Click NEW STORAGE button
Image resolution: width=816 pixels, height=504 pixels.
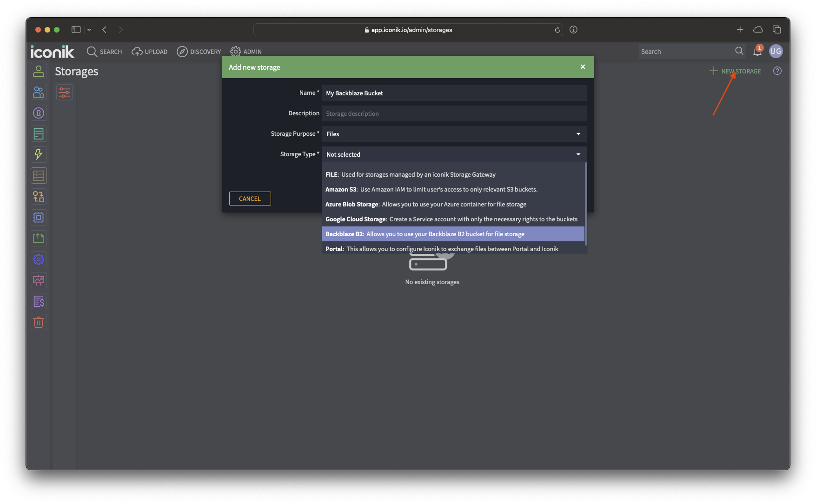735,71
